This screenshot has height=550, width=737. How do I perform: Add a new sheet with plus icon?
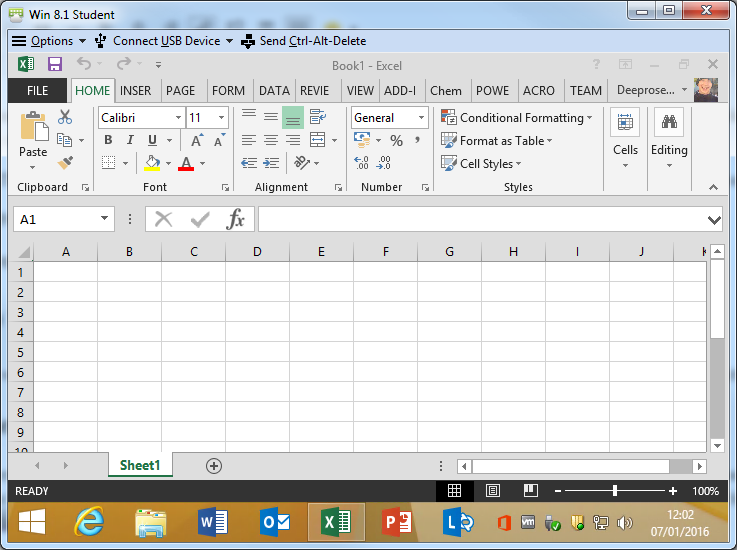[x=213, y=466]
